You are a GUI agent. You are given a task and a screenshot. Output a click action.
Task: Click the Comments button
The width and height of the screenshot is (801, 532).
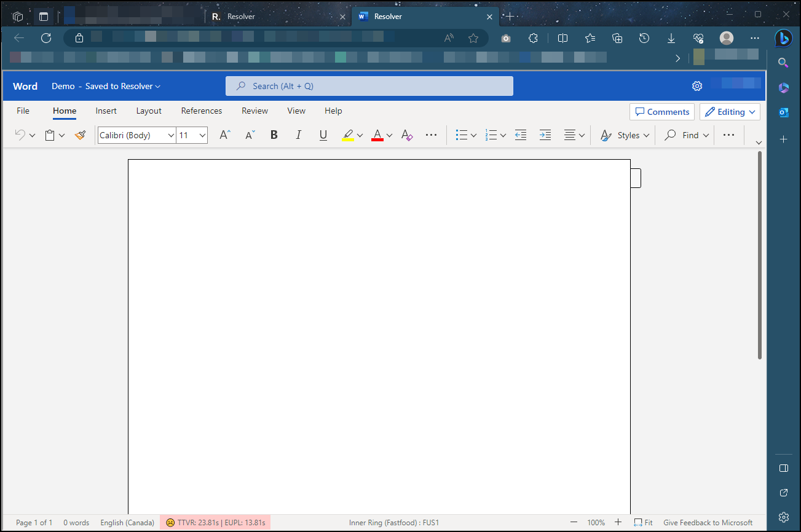click(662, 112)
